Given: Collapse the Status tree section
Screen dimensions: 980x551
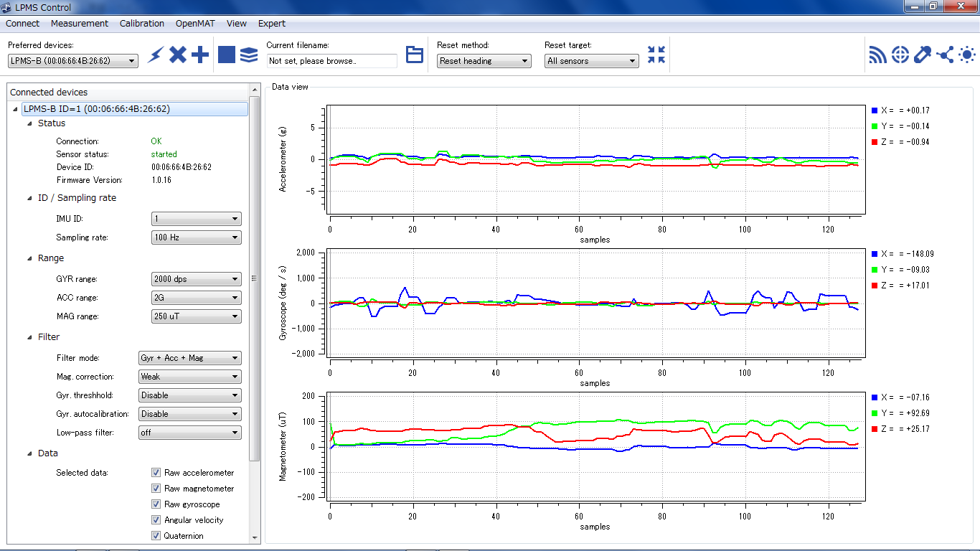Looking at the screenshot, I should tap(29, 123).
